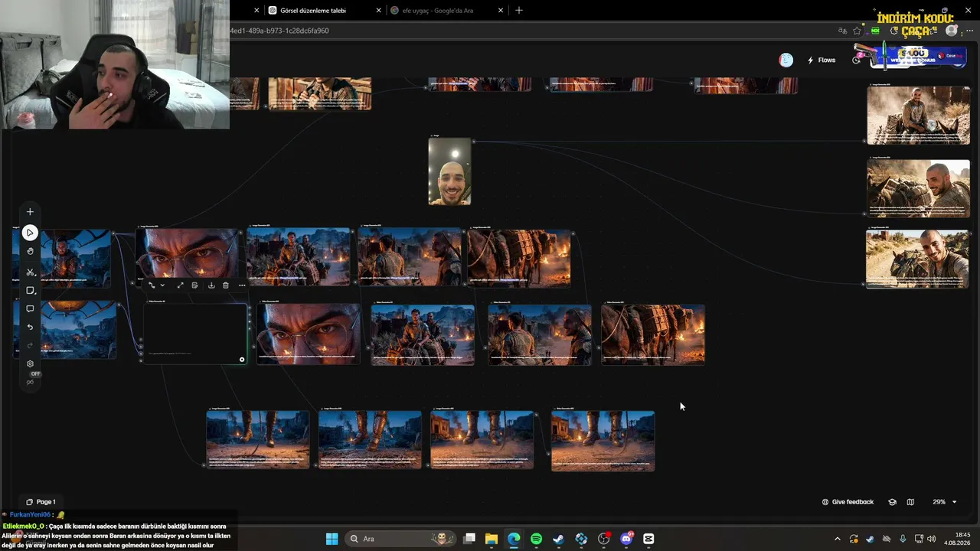Open Discord from the taskbar

click(x=626, y=539)
